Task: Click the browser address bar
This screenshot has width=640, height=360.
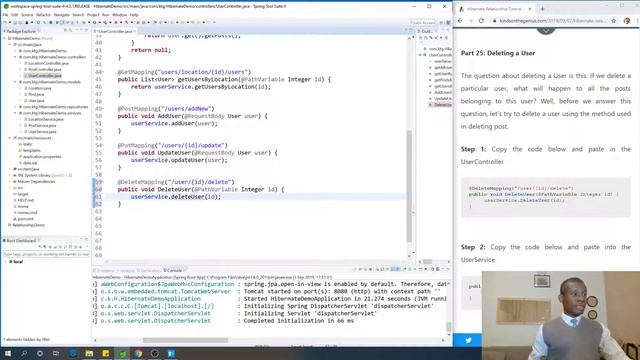Action: [553, 20]
